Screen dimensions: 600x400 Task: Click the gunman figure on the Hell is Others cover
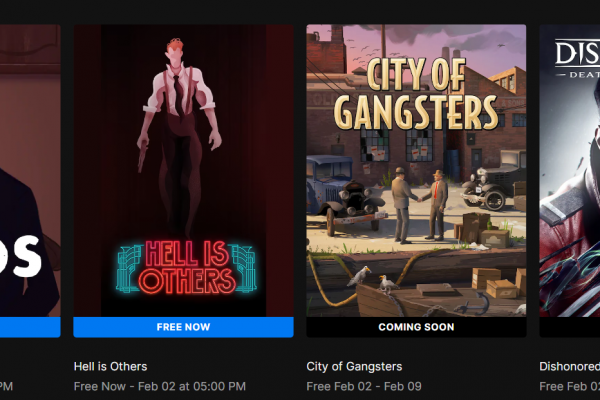(x=179, y=138)
